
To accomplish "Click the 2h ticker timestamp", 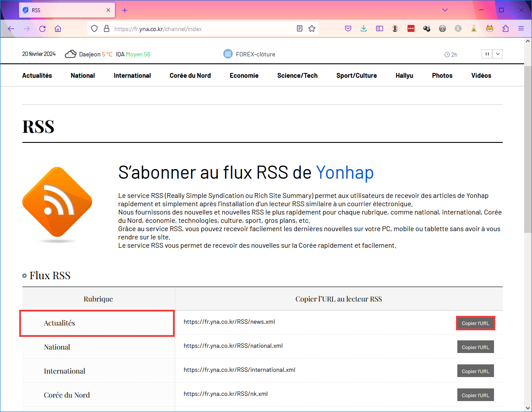I will (451, 55).
